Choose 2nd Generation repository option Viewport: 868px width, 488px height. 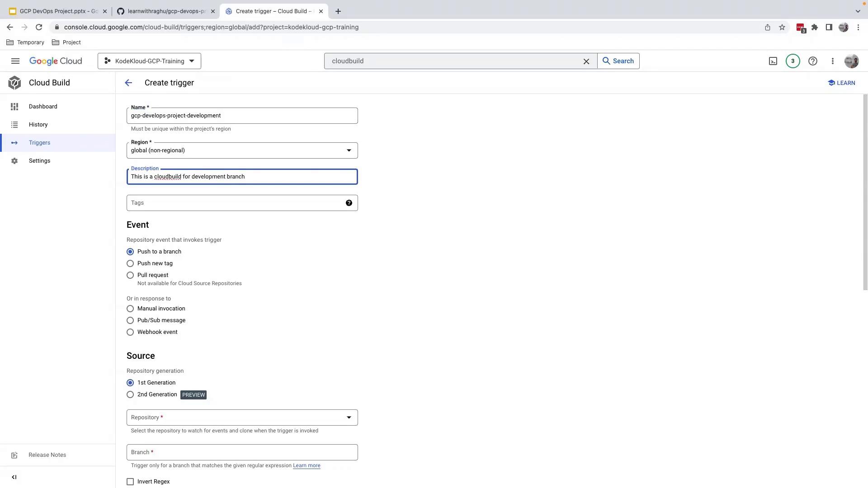pos(130,394)
